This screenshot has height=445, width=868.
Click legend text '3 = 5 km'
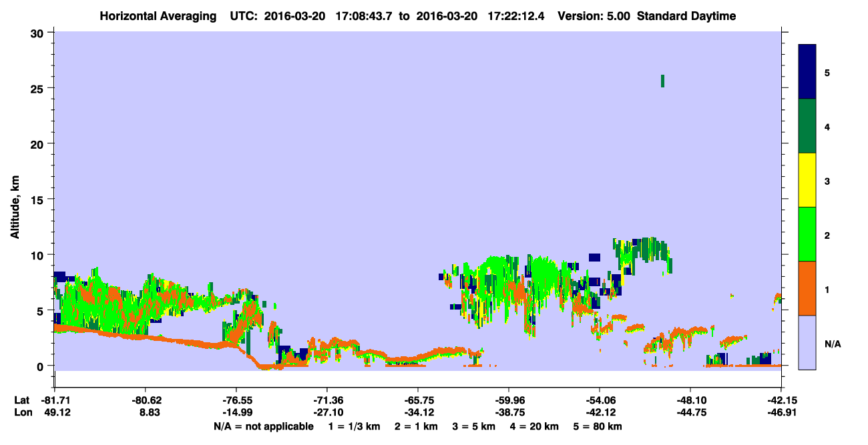[474, 426]
